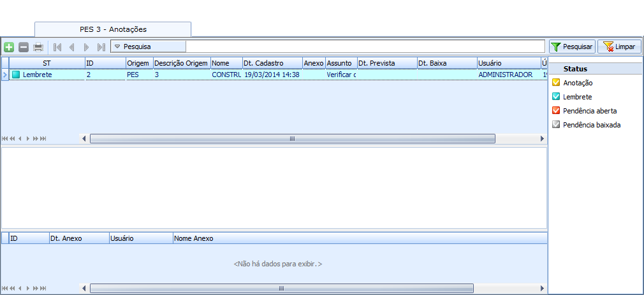Click attachments grid horizontal scrollbar thumb
Viewport: 644px width, 295px height.
(282, 288)
